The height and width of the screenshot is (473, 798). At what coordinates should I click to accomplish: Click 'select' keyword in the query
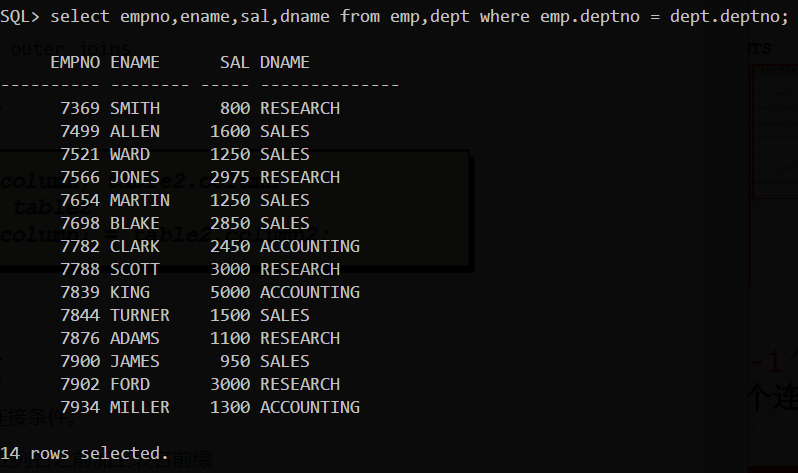pyautogui.click(x=80, y=17)
